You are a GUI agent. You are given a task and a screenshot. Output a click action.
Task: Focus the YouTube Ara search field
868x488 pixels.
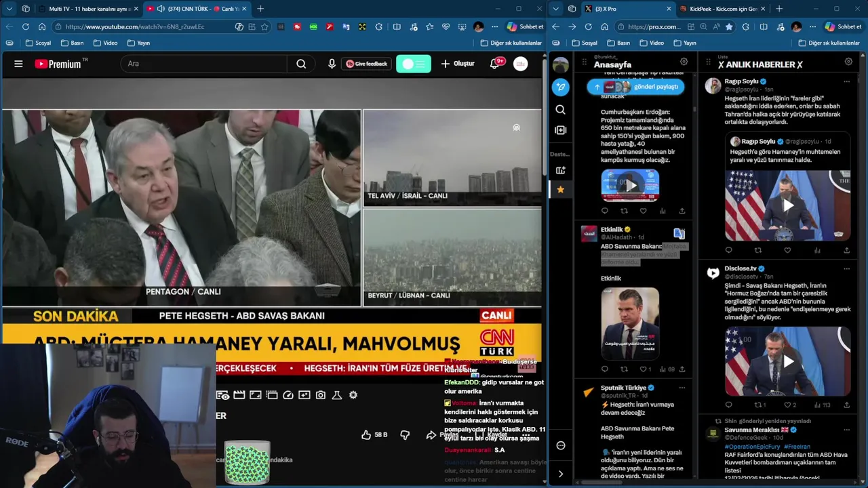coord(203,64)
